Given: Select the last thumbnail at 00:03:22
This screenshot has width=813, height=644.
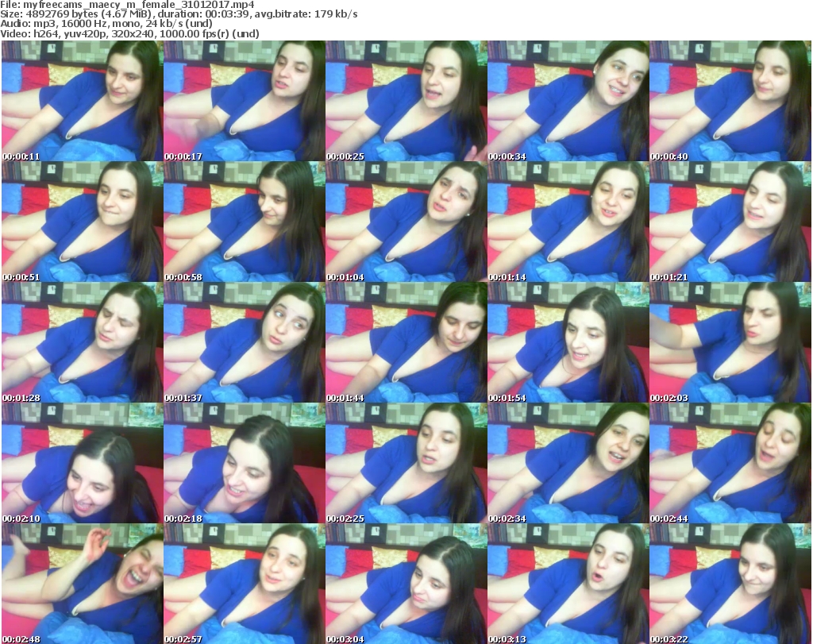Looking at the screenshot, I should 730,584.
